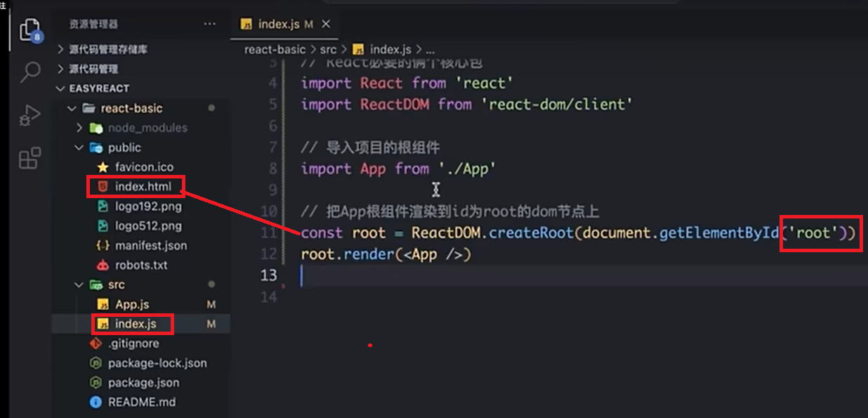The height and width of the screenshot is (418, 868).
Task: Open App.js in the src folder
Action: (x=132, y=305)
